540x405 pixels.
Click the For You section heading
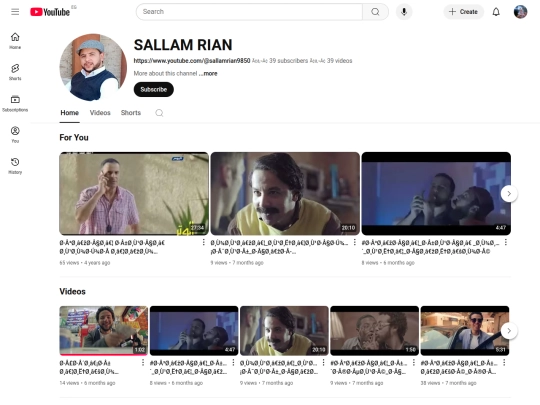74,137
